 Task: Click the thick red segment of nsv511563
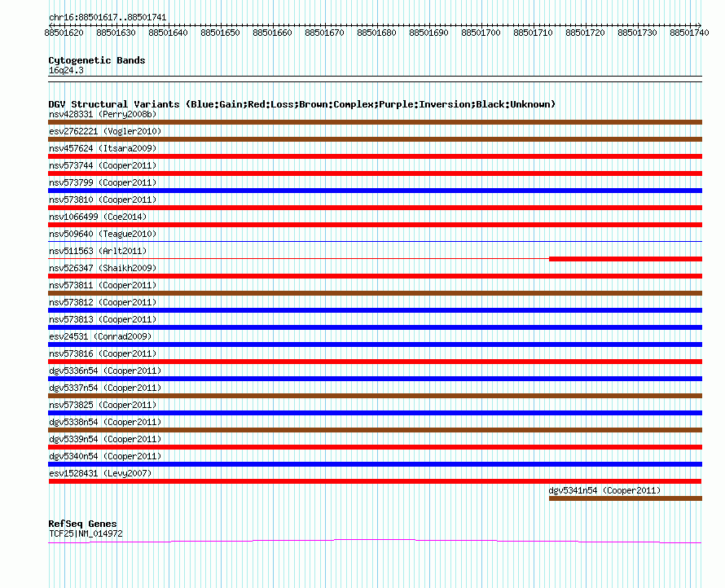[x=626, y=259]
